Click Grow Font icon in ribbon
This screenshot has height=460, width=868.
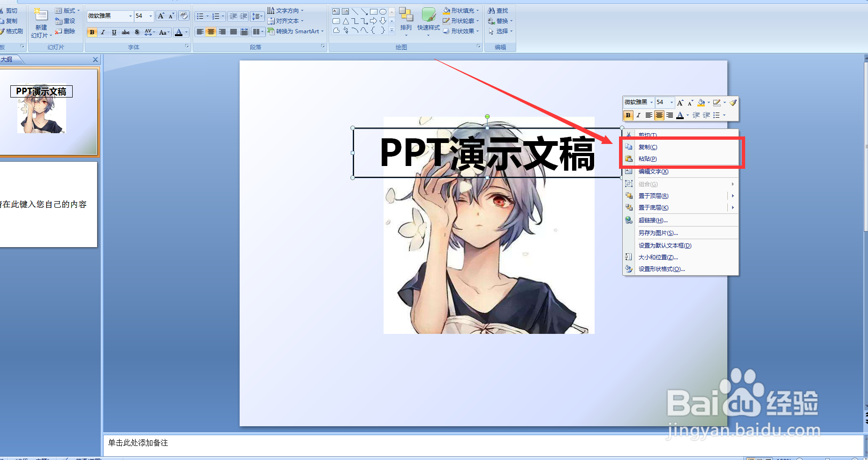pyautogui.click(x=161, y=16)
